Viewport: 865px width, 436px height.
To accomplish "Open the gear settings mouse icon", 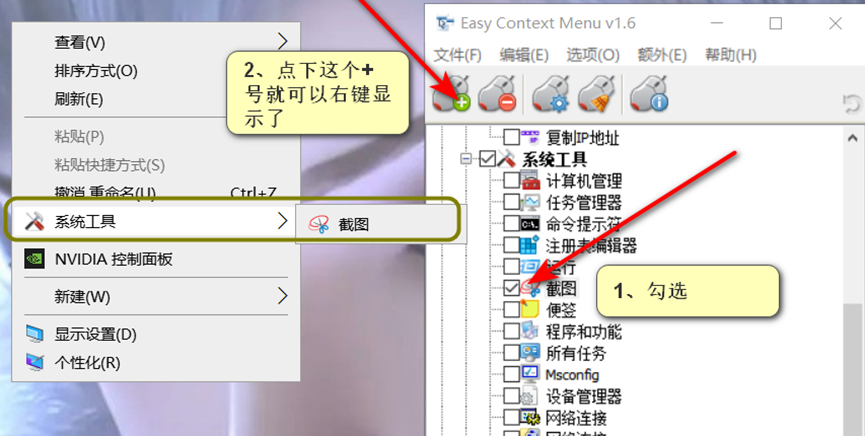I will tap(551, 95).
